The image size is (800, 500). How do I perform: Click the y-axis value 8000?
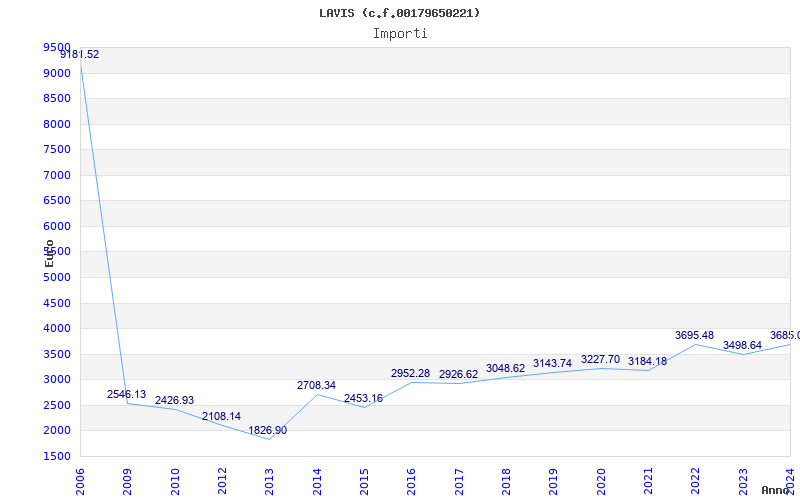click(x=57, y=124)
